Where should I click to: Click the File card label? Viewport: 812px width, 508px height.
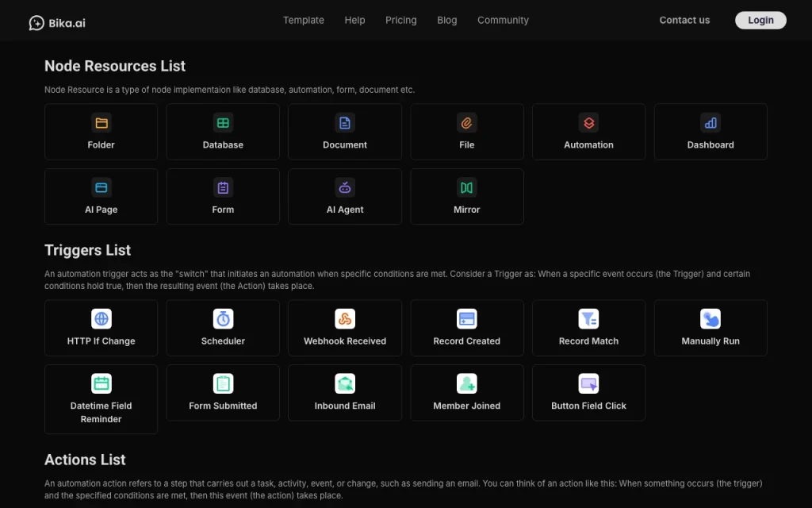click(466, 144)
